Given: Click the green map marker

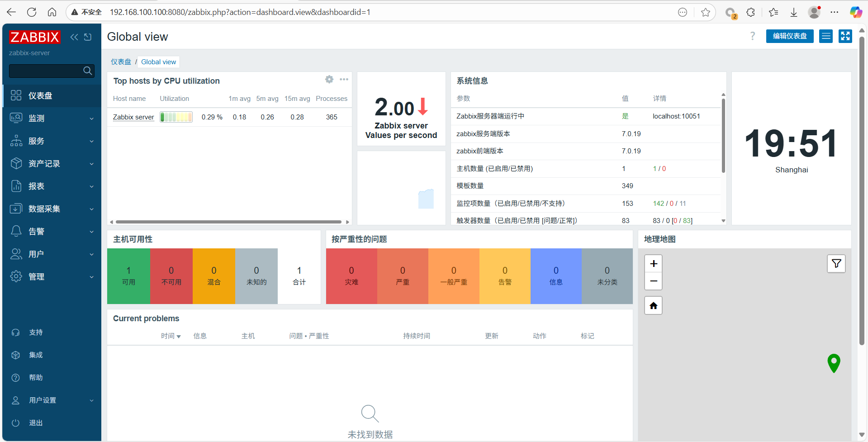Looking at the screenshot, I should pyautogui.click(x=834, y=363).
